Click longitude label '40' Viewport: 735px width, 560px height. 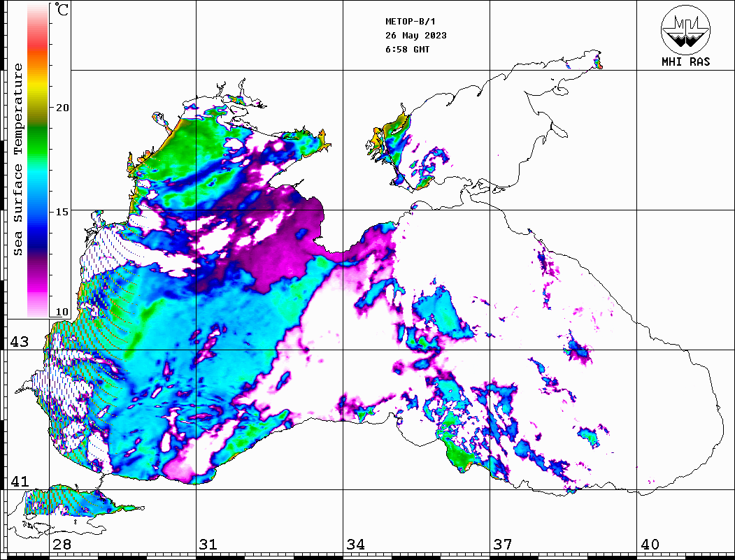pos(650,545)
